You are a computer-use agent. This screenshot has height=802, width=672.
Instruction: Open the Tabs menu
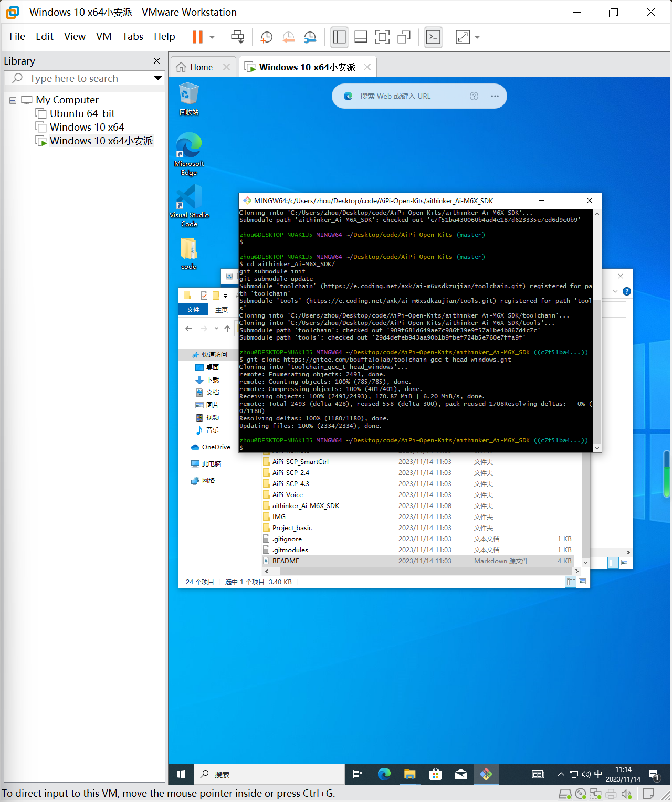tap(133, 36)
